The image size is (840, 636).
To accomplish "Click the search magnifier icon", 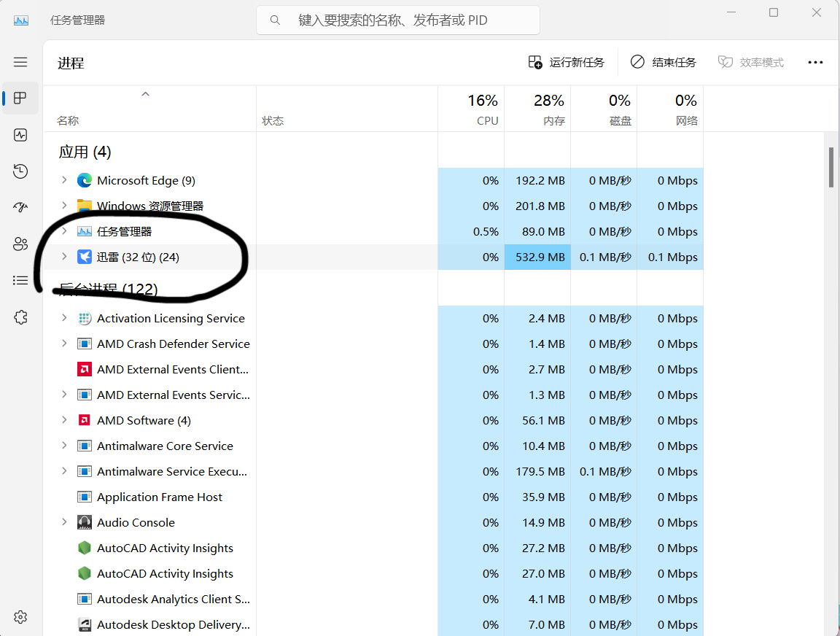I will tap(275, 20).
